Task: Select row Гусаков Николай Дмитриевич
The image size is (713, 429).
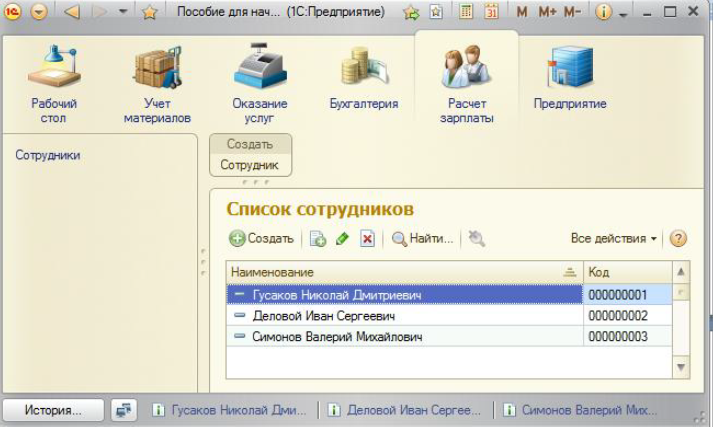Action: (405, 295)
